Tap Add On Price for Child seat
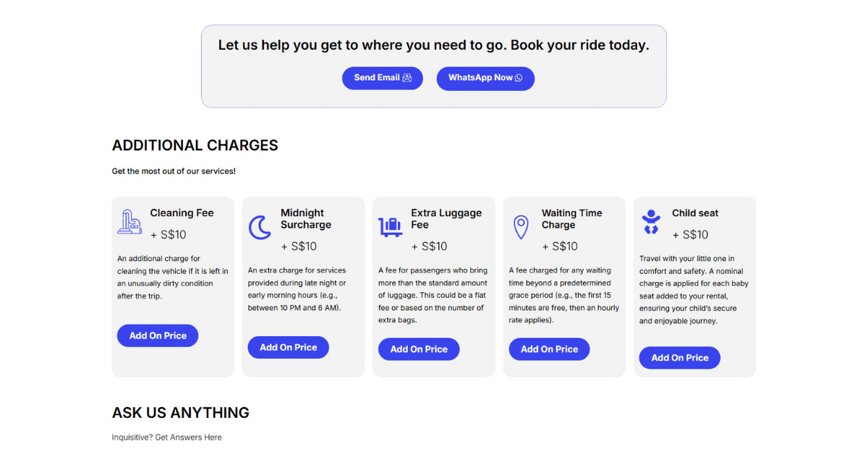868x454 pixels. [679, 358]
